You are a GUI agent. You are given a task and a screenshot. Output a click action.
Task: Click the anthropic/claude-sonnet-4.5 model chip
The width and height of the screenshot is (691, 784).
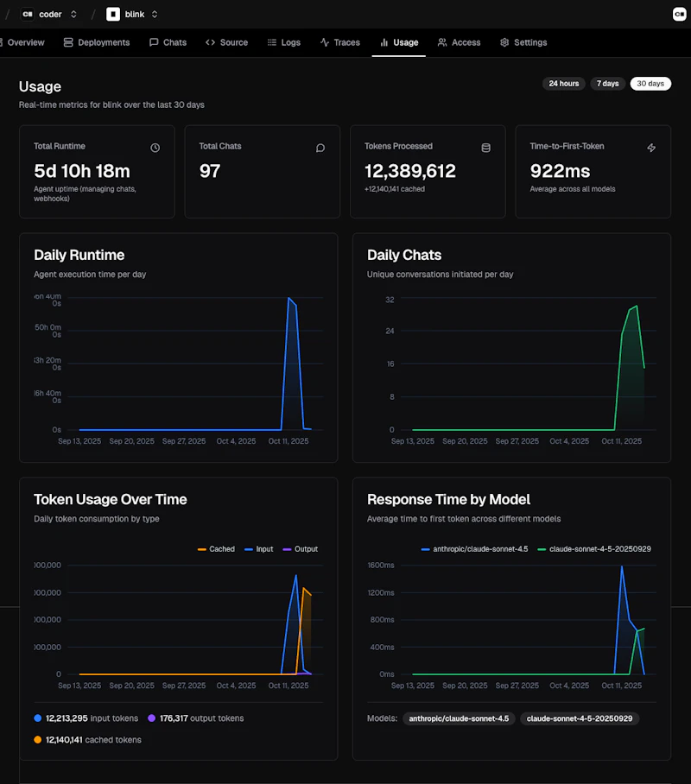[459, 718]
